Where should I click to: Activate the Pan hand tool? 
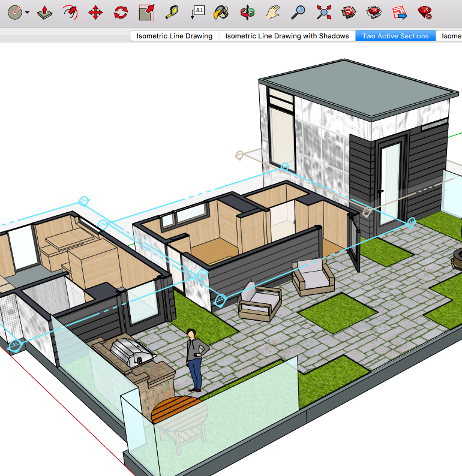click(273, 13)
